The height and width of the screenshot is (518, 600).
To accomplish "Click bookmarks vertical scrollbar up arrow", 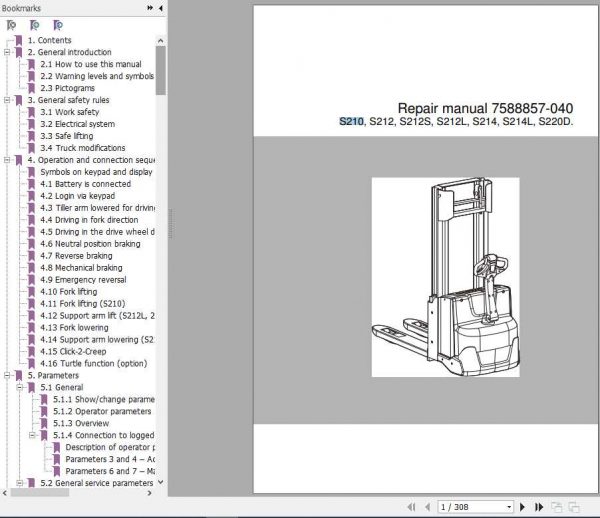I will click(161, 41).
